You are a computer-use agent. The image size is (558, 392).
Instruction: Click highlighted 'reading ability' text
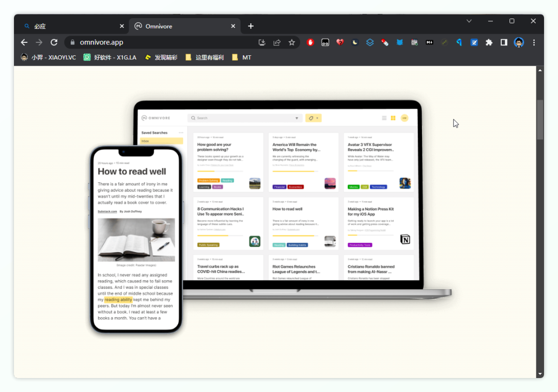pyautogui.click(x=118, y=300)
